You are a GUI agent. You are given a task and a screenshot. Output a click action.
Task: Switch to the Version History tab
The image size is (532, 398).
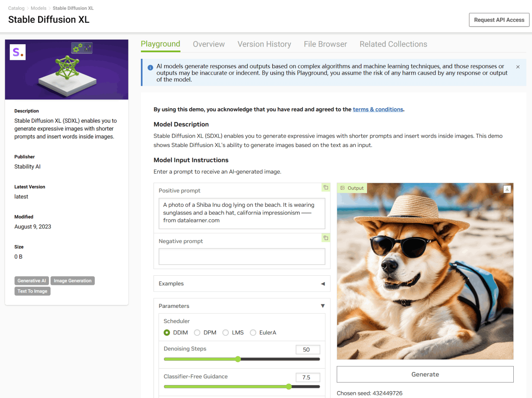(x=264, y=44)
